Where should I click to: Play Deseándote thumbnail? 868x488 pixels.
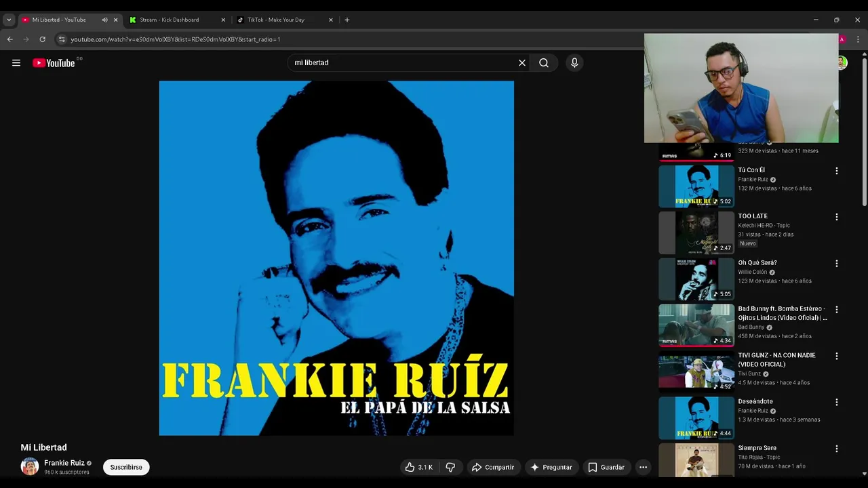click(x=696, y=418)
